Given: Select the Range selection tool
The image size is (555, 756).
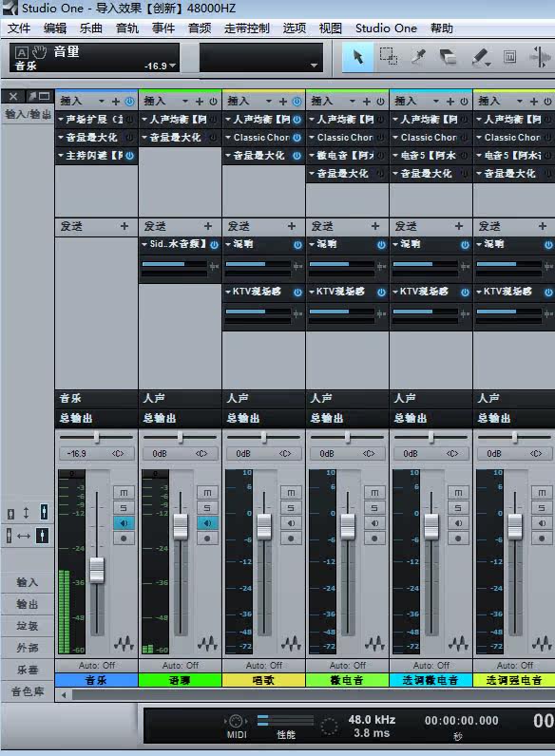Looking at the screenshot, I should [x=388, y=57].
